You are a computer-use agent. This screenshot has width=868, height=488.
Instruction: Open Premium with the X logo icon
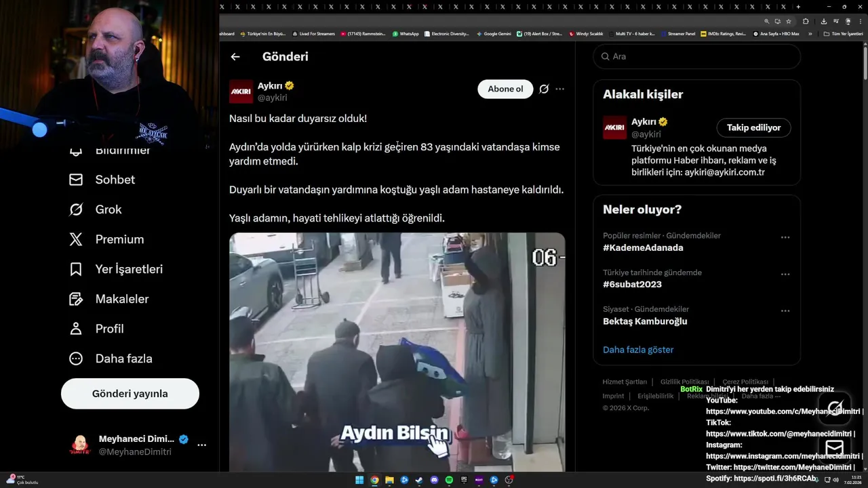76,239
